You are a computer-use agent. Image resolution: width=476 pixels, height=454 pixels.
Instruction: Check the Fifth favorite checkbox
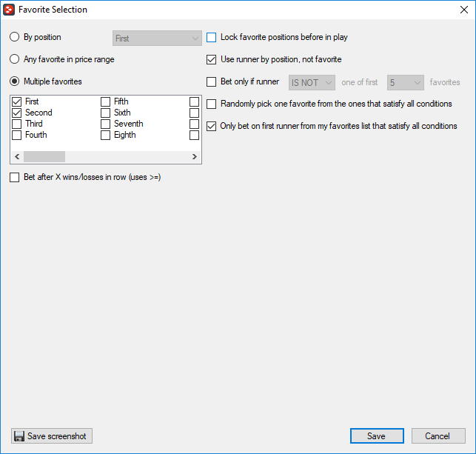point(105,101)
